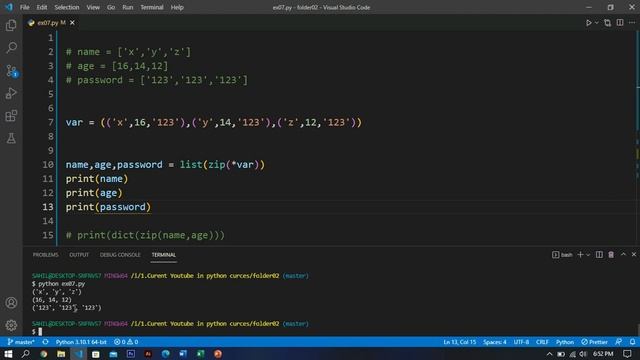Create a new terminal with plus icon
This screenshot has height=360, width=640.
click(580, 255)
